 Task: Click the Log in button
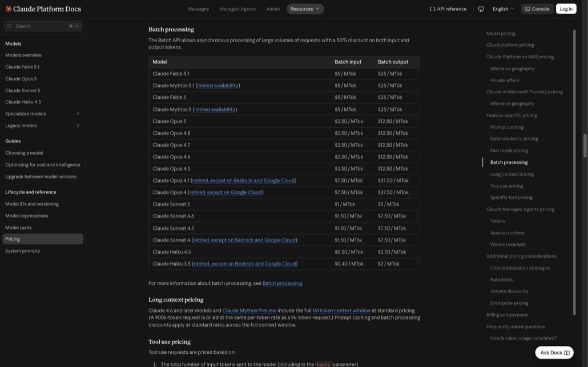[566, 9]
